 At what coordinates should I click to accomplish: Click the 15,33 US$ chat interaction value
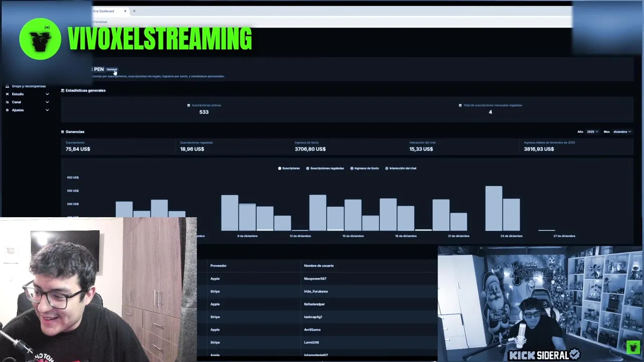(x=421, y=149)
